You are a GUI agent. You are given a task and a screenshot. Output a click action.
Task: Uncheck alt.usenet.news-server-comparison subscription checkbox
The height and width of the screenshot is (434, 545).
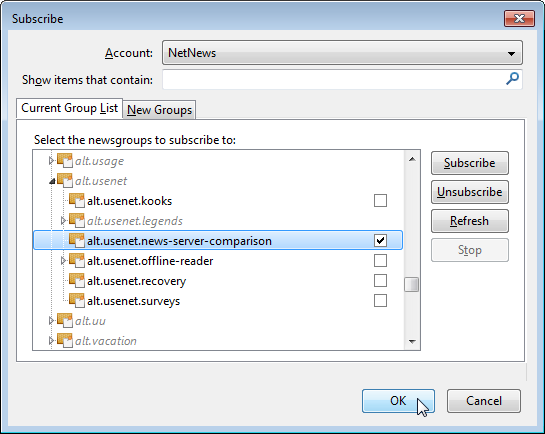[x=380, y=240]
